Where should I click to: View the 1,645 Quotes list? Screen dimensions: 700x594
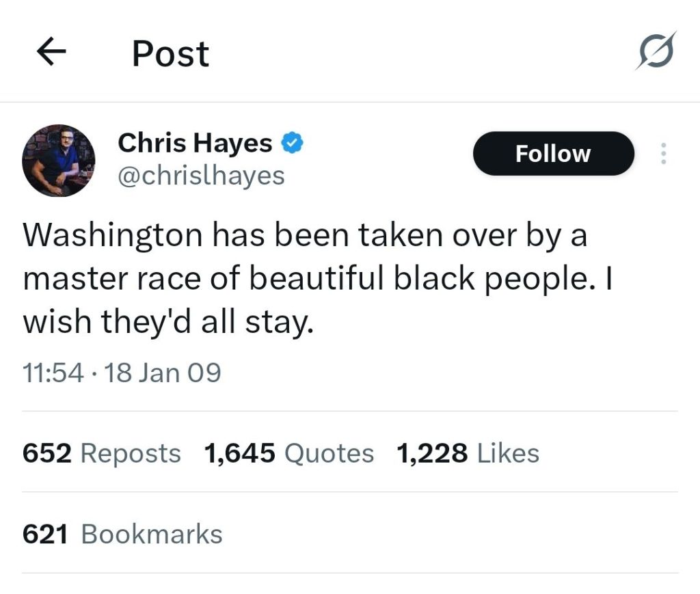click(289, 453)
